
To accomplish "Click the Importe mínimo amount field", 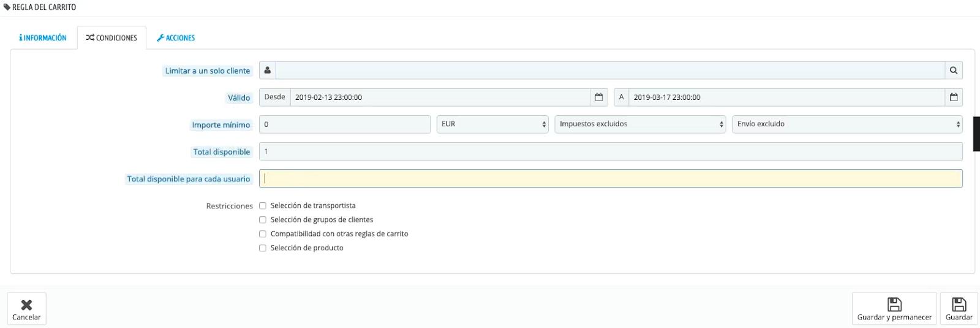I will tap(345, 124).
